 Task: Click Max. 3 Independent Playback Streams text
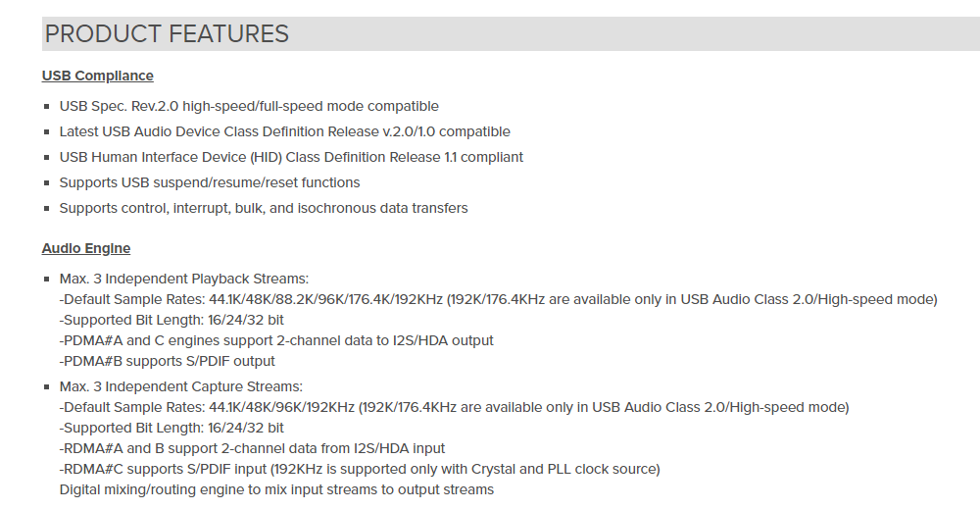(184, 280)
